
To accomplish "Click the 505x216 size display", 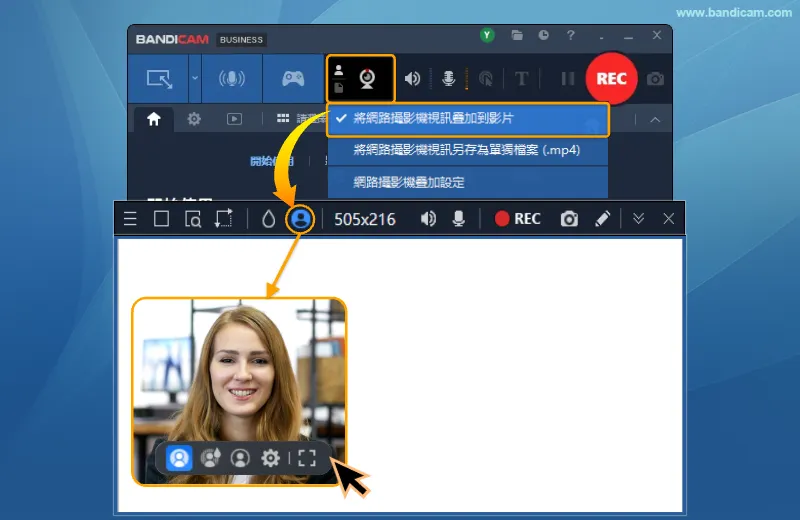I will point(365,219).
